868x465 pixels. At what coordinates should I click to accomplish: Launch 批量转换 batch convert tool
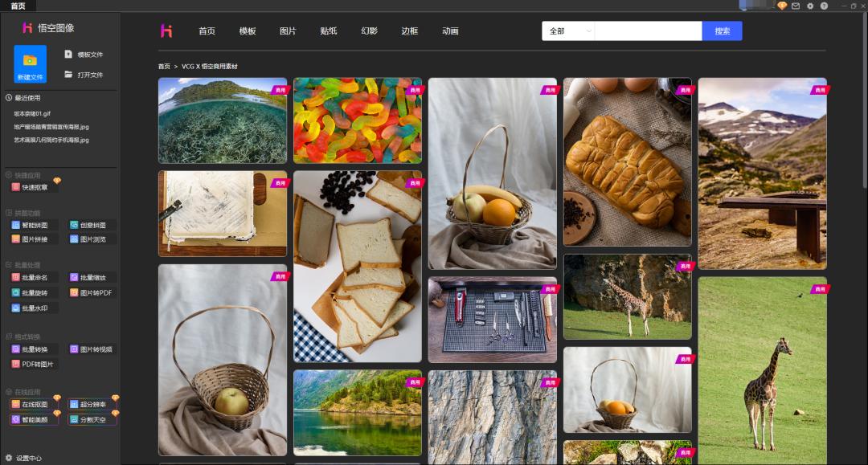[x=31, y=349]
